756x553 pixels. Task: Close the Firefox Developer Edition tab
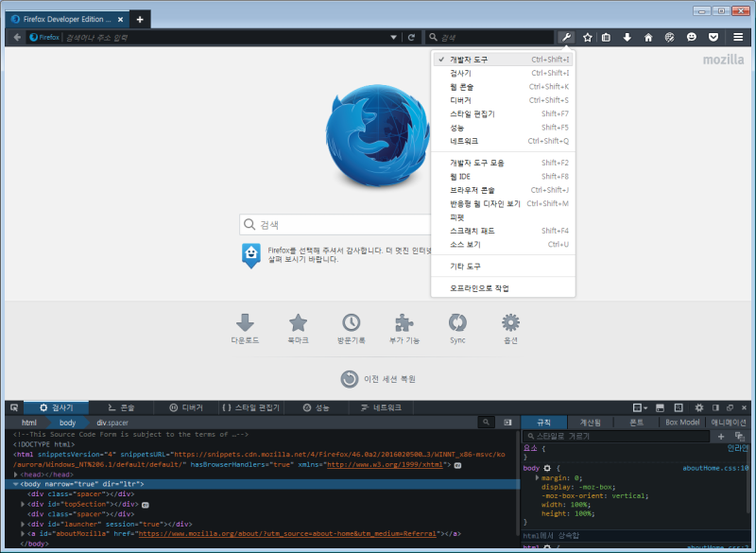tap(121, 19)
